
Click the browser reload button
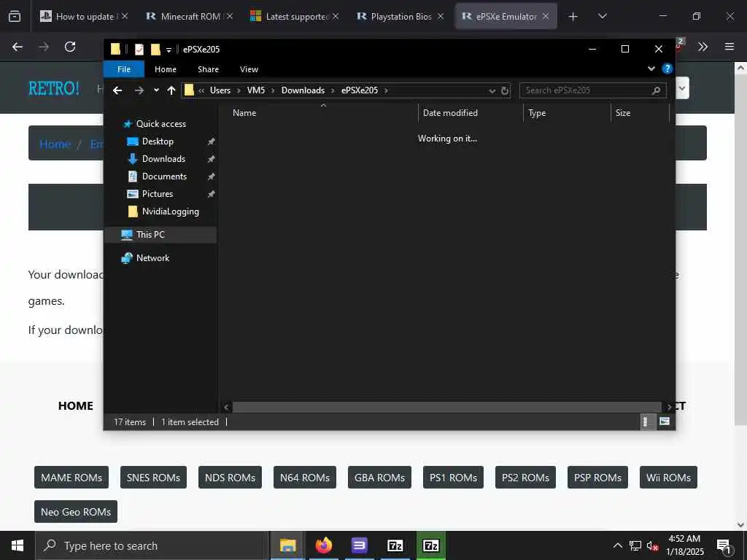coord(70,47)
